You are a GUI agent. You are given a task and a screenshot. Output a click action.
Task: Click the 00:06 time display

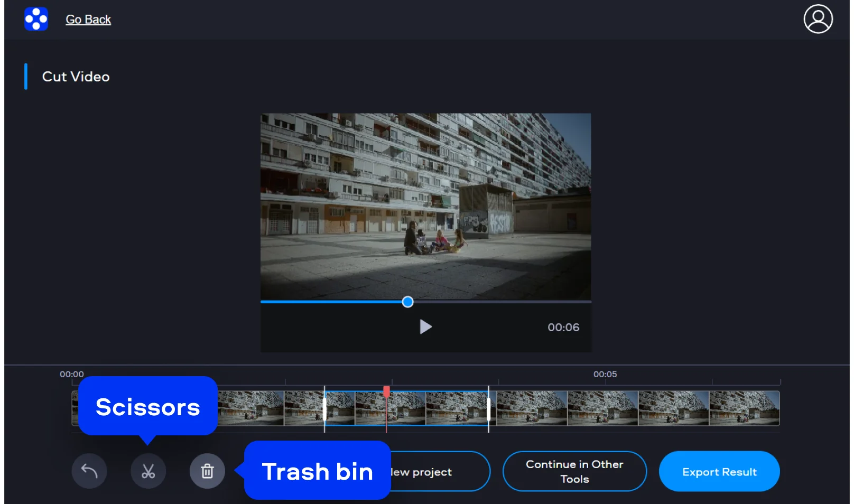pyautogui.click(x=563, y=328)
